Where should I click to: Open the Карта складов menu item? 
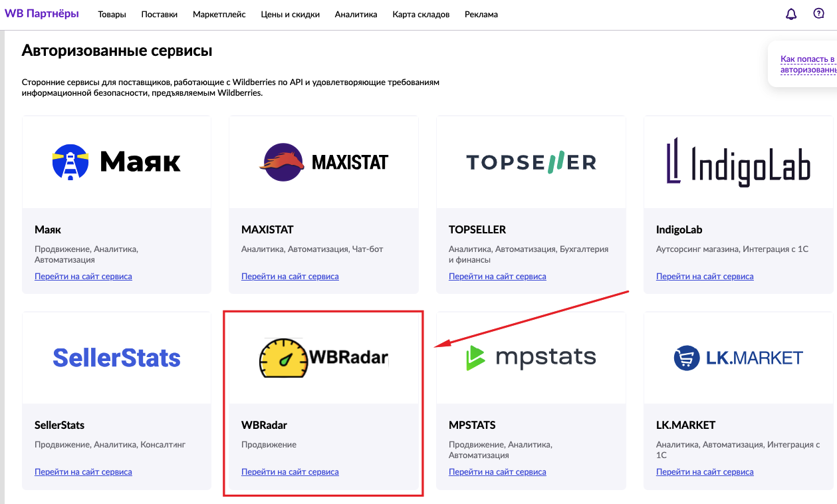[421, 15]
